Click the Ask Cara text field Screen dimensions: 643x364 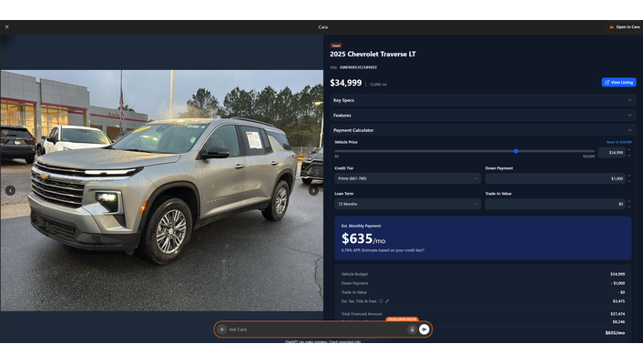pyautogui.click(x=317, y=329)
